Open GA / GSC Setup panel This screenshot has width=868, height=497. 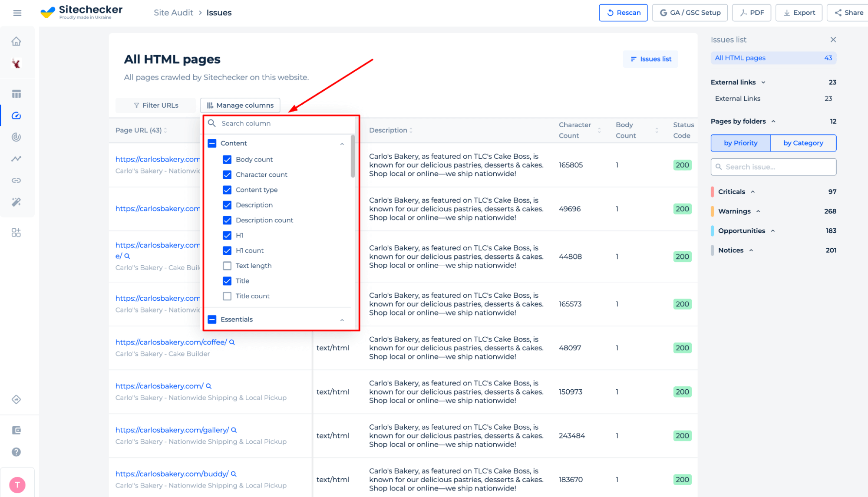(x=690, y=12)
